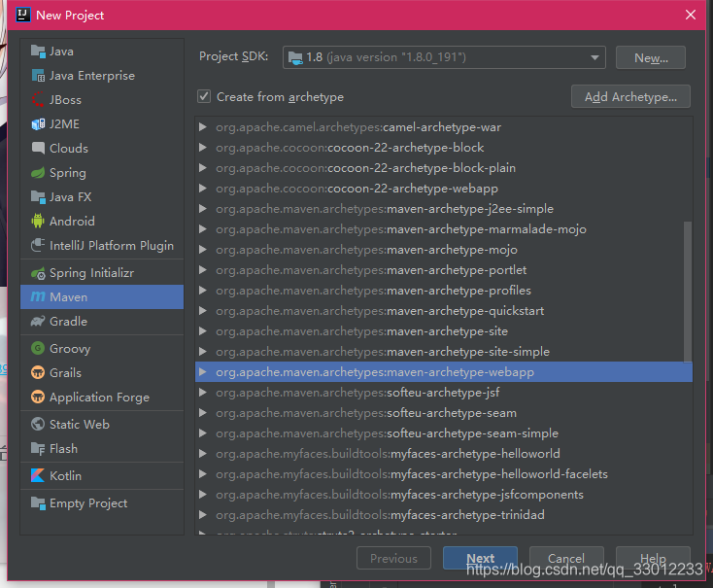Click the J2ME icon

click(38, 124)
